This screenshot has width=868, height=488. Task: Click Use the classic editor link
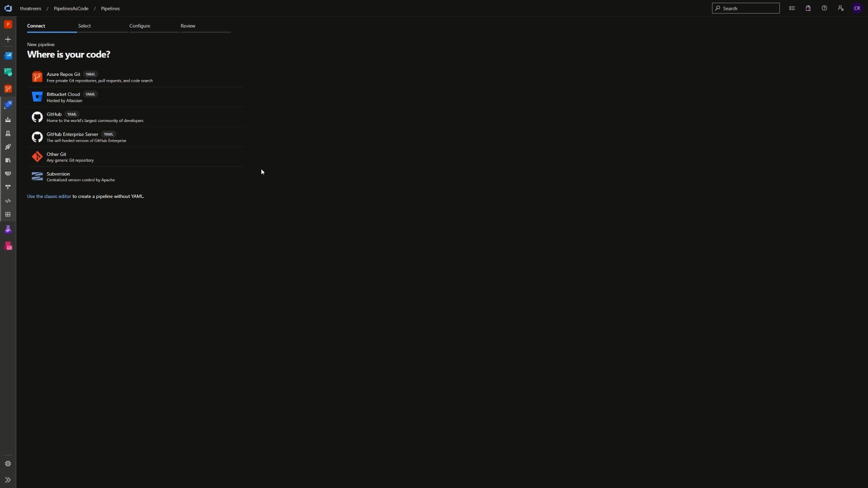49,196
